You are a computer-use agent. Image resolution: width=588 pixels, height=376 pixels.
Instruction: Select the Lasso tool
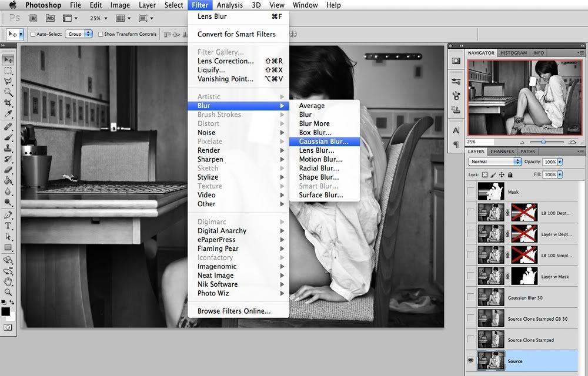[8, 81]
